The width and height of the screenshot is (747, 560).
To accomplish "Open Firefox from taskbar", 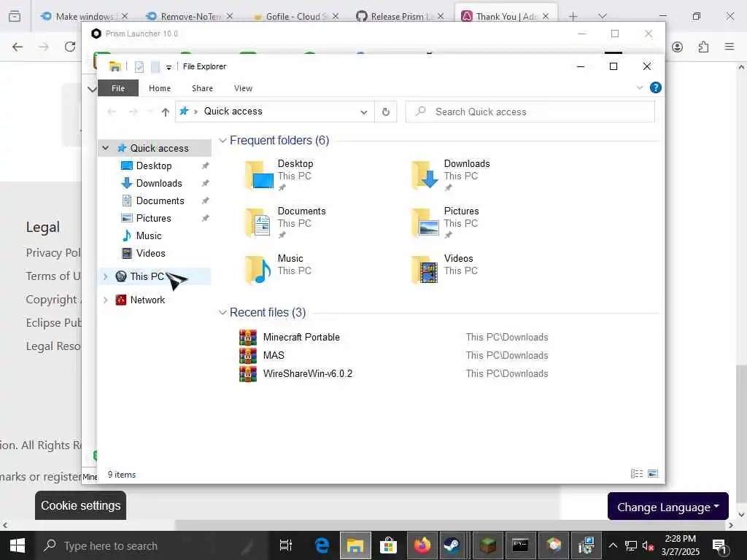I will (x=422, y=545).
